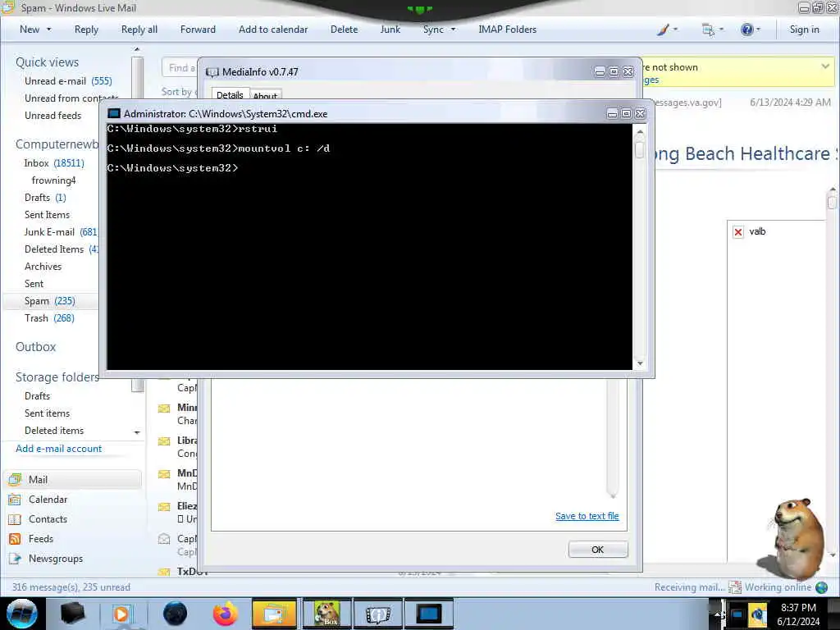This screenshot has height=630, width=840.
Task: Open the New message dropdown arrow
Action: click(x=48, y=30)
